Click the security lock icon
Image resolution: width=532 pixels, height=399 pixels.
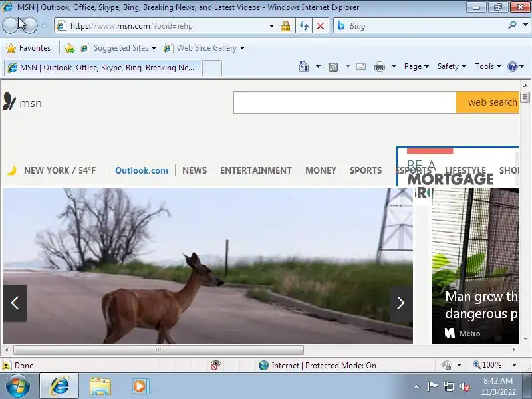(285, 26)
